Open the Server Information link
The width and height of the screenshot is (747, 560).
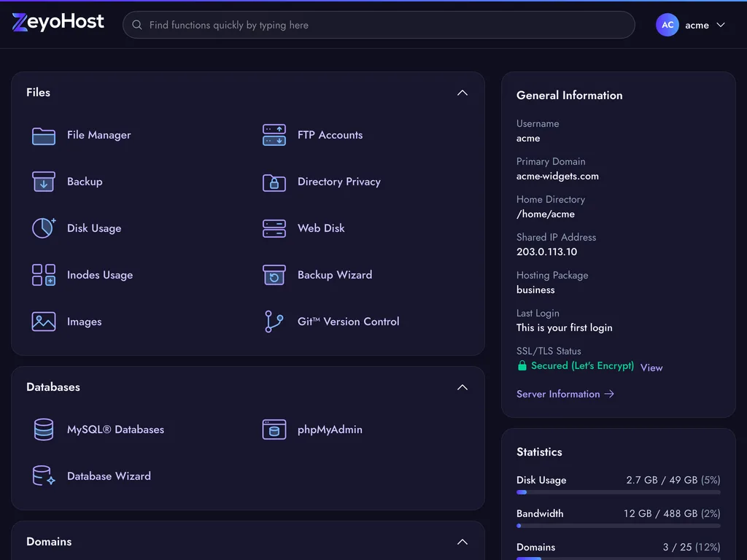pyautogui.click(x=558, y=394)
